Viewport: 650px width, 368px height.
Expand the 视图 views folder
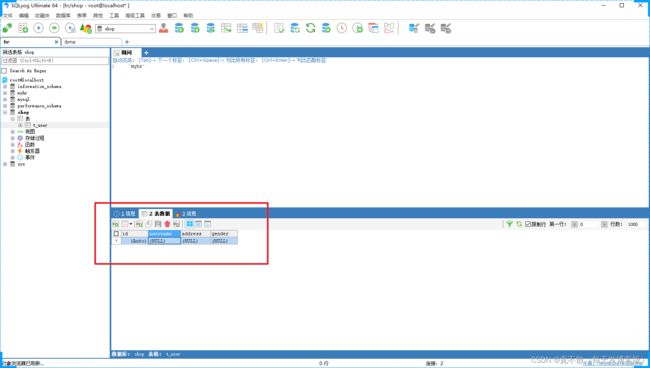[12, 131]
